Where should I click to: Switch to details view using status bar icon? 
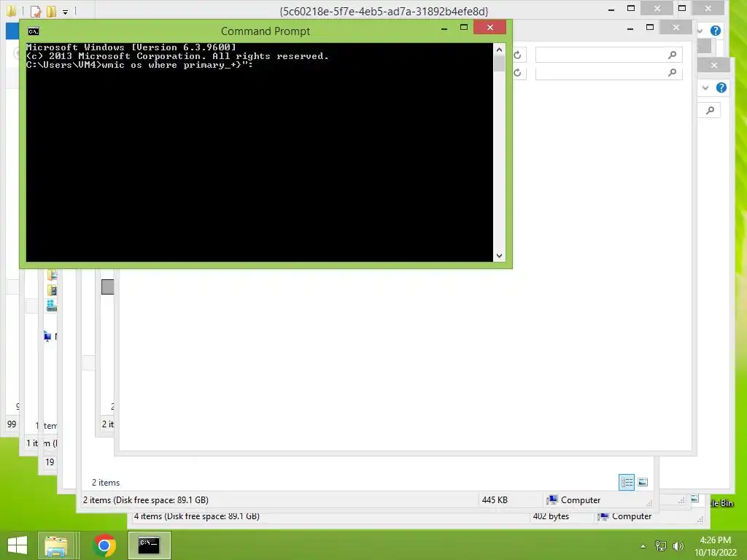pos(627,483)
